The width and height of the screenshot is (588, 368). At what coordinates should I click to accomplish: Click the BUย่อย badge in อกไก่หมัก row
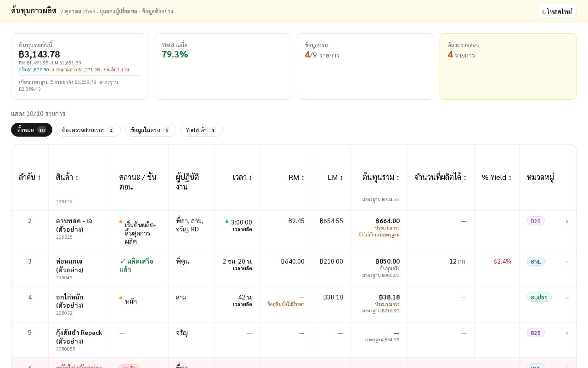pos(539,297)
